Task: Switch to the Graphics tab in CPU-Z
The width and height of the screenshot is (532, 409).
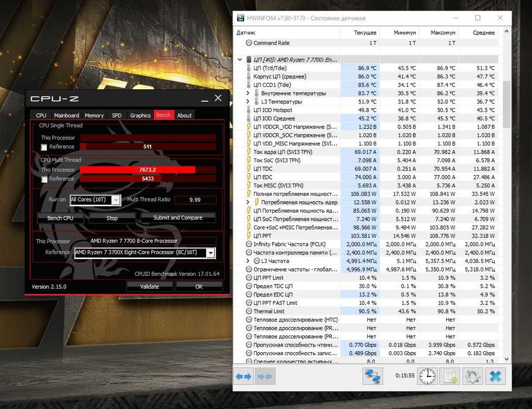Action: click(140, 116)
